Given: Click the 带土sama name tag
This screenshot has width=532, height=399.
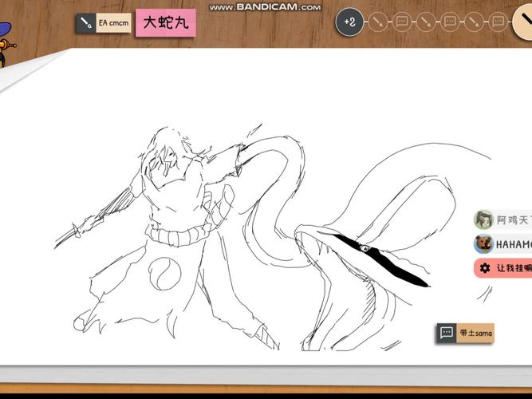Looking at the screenshot, I should 475,333.
